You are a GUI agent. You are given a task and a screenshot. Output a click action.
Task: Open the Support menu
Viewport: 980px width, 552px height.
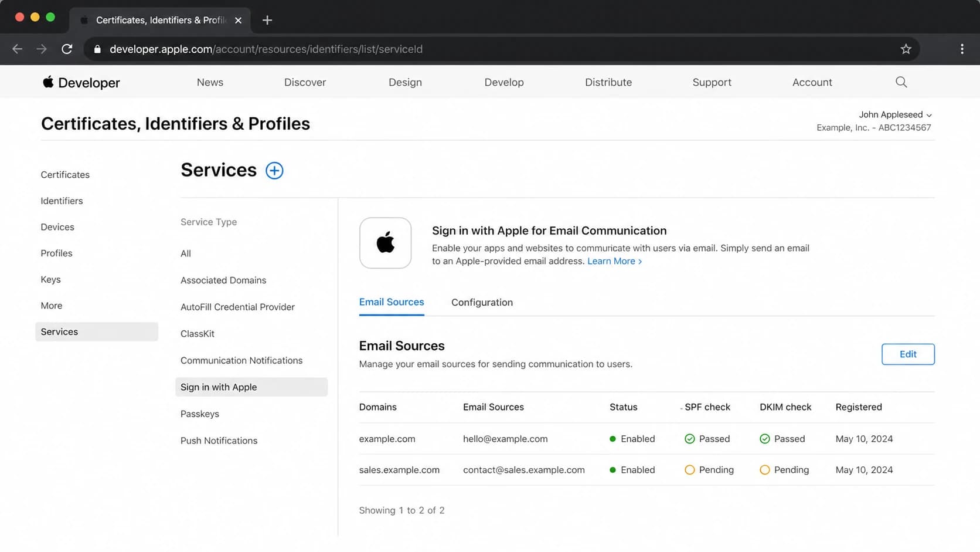(x=712, y=82)
